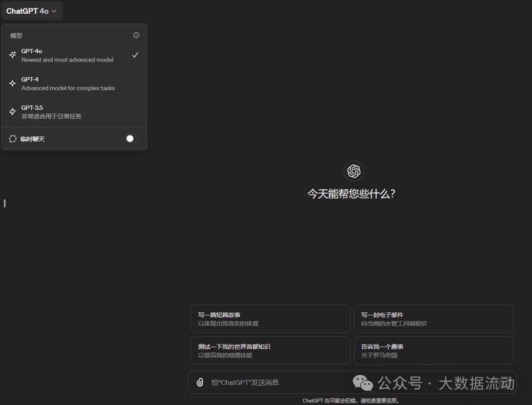Click the model info icon
The image size is (532, 405).
pyautogui.click(x=136, y=35)
